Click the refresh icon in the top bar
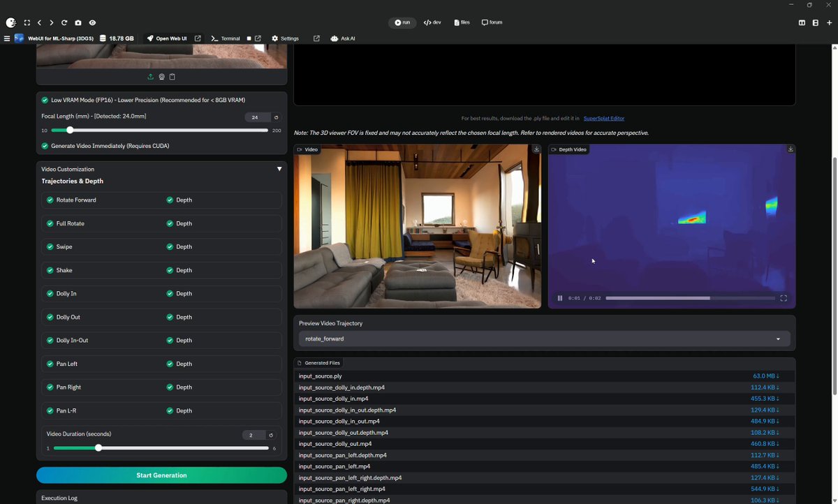838x504 pixels. coord(64,22)
